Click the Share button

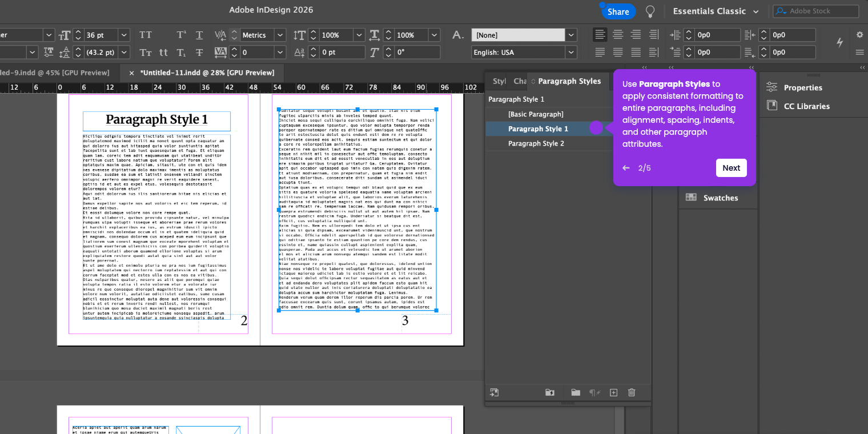point(618,11)
